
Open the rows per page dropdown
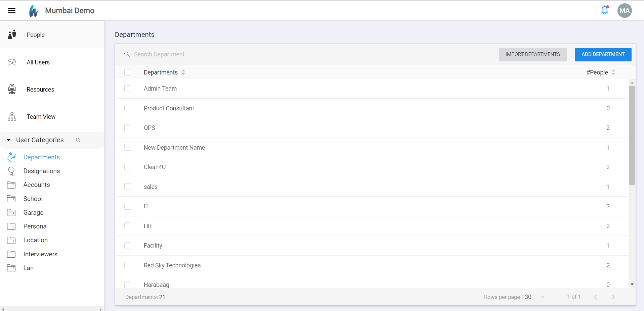click(x=542, y=297)
